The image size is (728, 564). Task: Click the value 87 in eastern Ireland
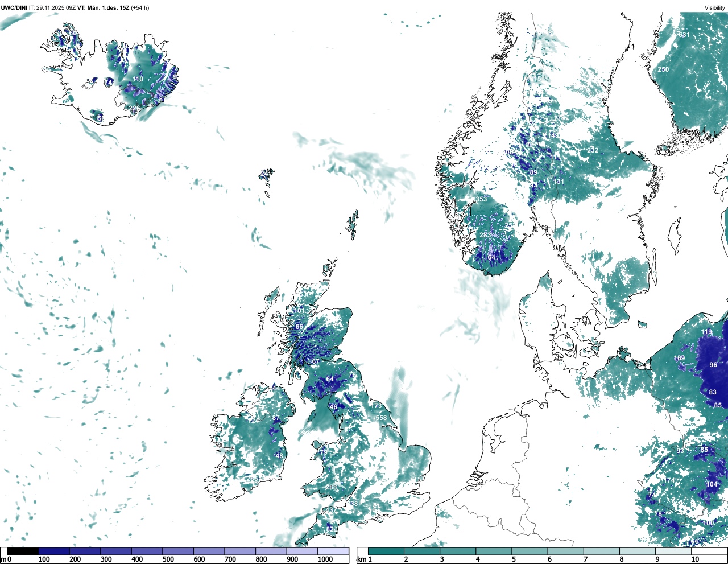[276, 418]
